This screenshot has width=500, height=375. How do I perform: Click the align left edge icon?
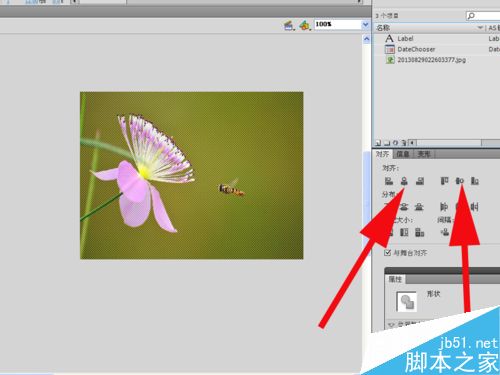click(x=389, y=181)
